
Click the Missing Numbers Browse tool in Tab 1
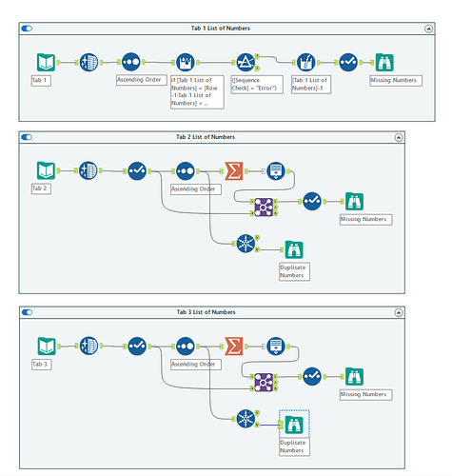pyautogui.click(x=384, y=63)
